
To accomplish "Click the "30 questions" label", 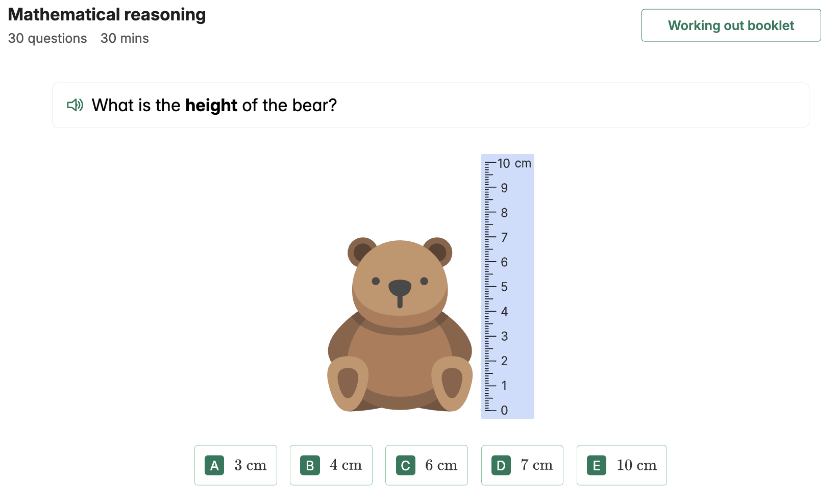I will point(47,38).
